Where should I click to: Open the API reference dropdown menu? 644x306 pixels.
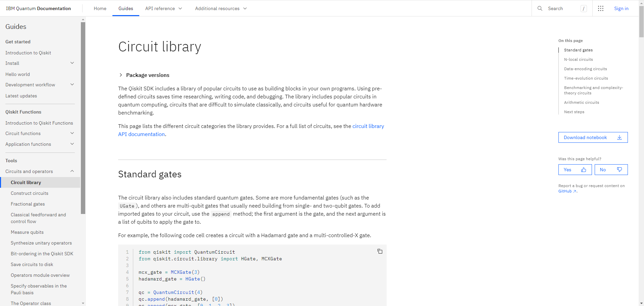[x=163, y=8]
